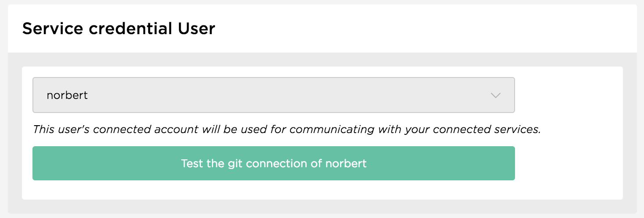Click the down arrow in user combo box
This screenshot has width=644, height=218.
[496, 95]
